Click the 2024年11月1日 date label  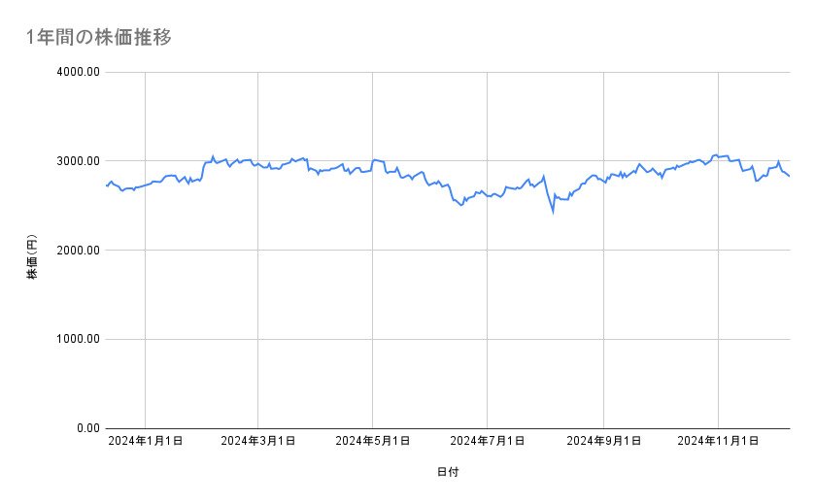(x=718, y=441)
